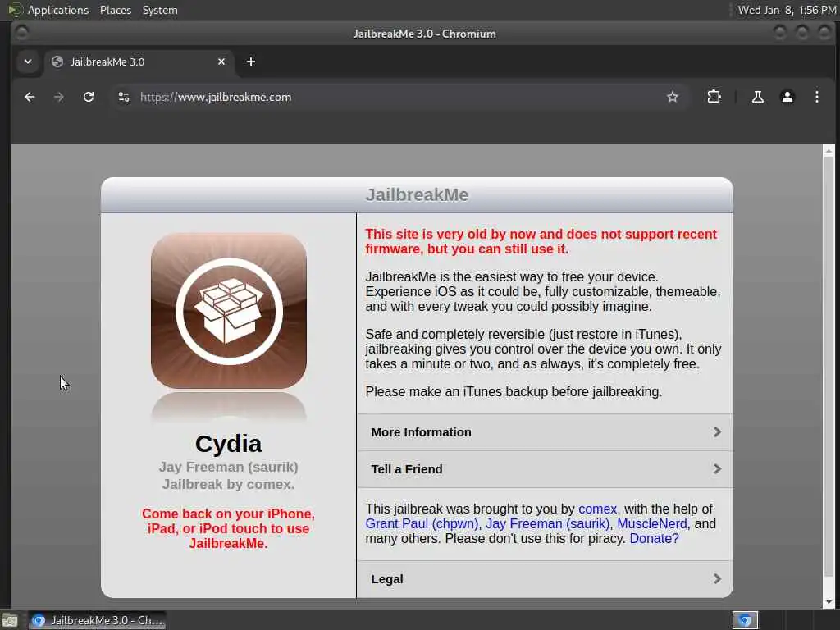Open the System menu
Image resolution: width=840 pixels, height=630 pixels.
[x=160, y=10]
